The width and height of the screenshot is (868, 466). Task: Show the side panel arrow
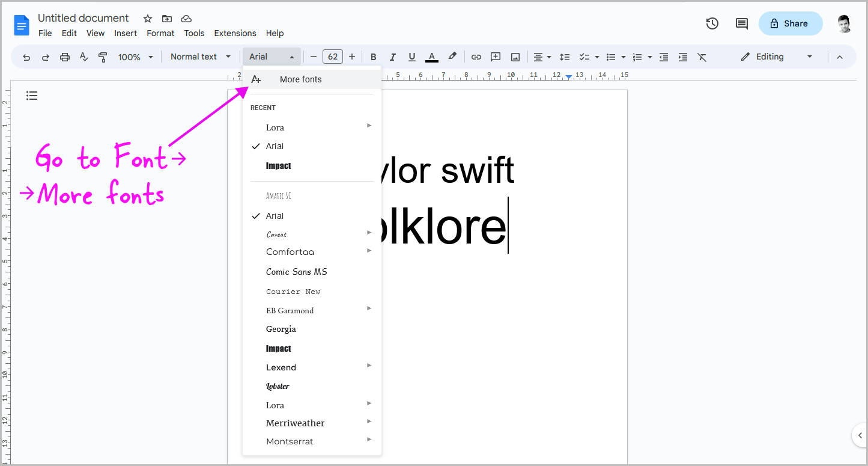click(860, 435)
